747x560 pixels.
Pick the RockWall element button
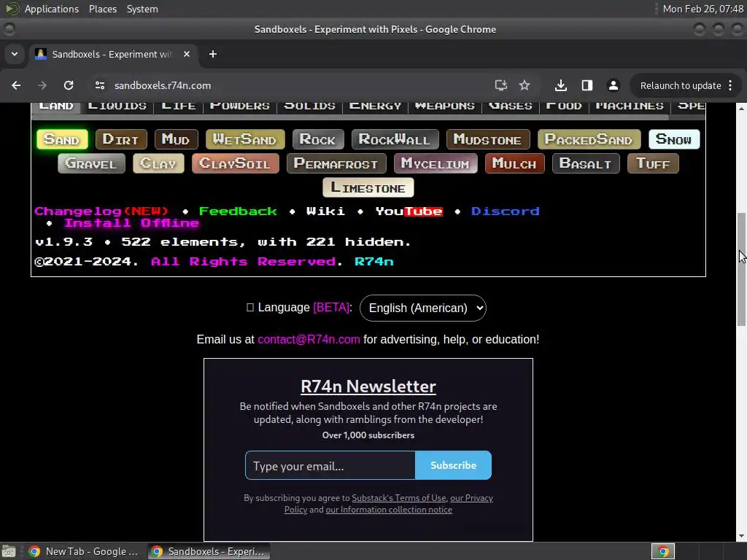[x=395, y=139]
